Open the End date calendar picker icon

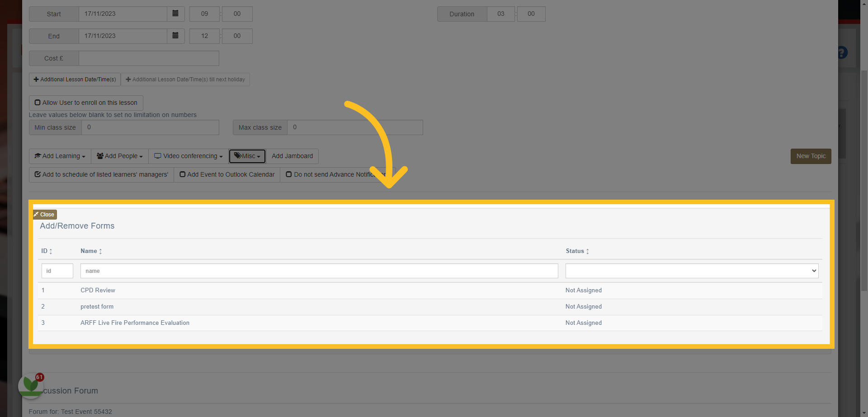[175, 36]
